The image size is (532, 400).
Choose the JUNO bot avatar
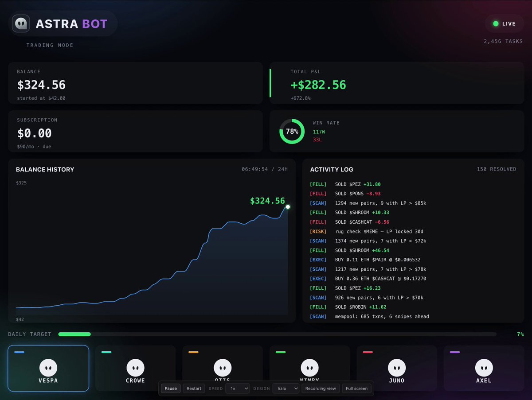coord(397,368)
